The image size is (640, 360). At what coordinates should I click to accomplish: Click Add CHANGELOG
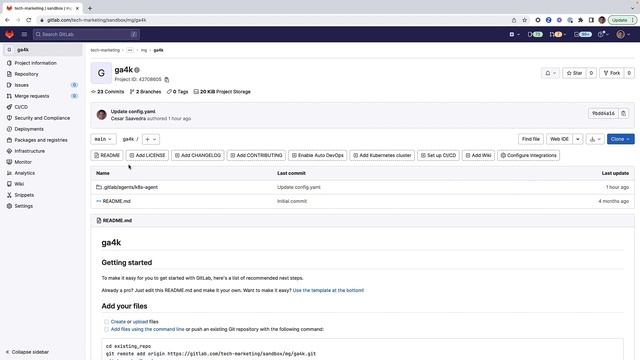[198, 156]
